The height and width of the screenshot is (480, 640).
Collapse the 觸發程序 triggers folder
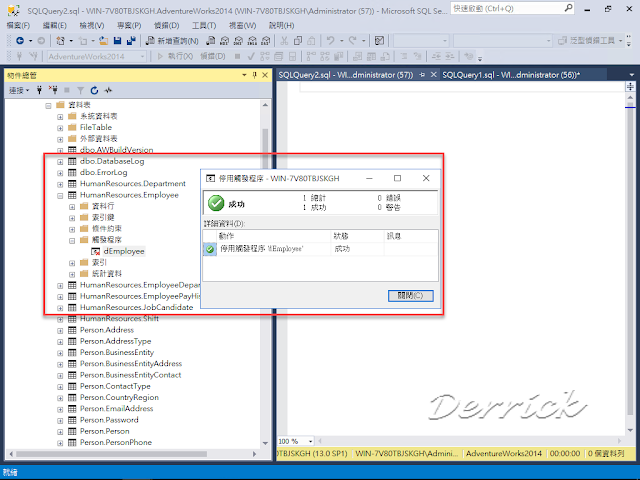(72, 240)
